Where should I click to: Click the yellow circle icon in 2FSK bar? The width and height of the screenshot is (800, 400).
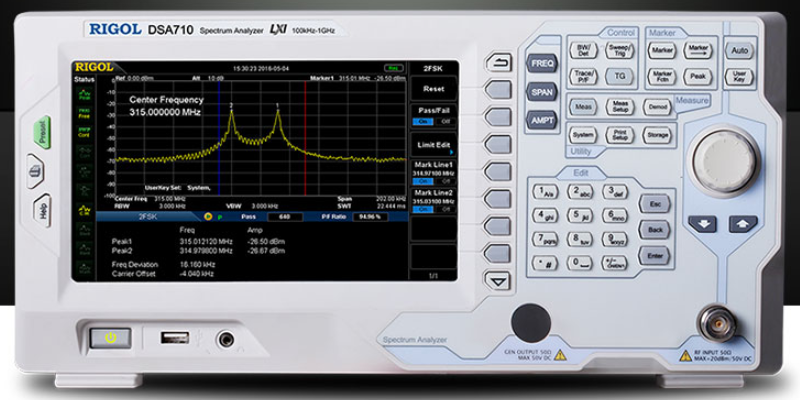[x=208, y=217]
